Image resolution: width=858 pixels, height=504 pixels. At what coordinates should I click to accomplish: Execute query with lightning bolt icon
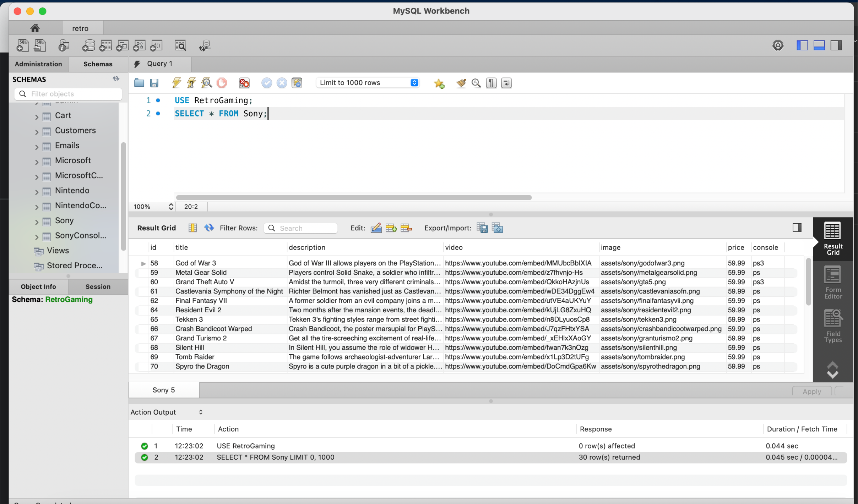coord(177,83)
